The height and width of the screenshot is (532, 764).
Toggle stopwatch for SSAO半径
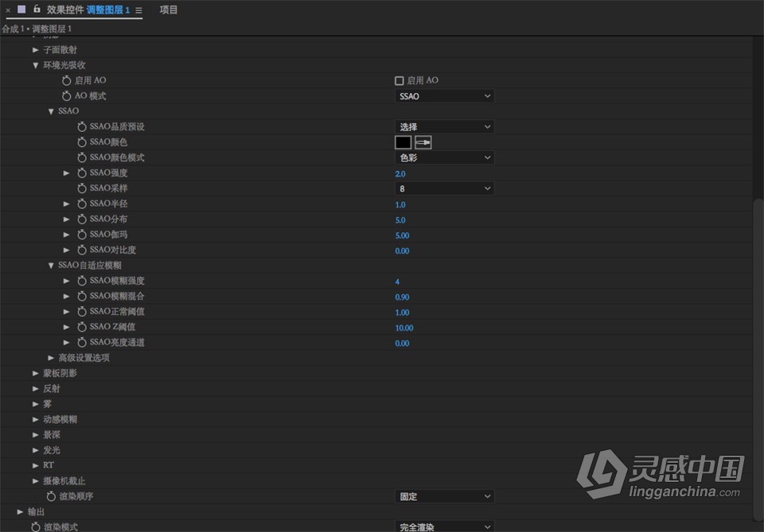coord(82,204)
